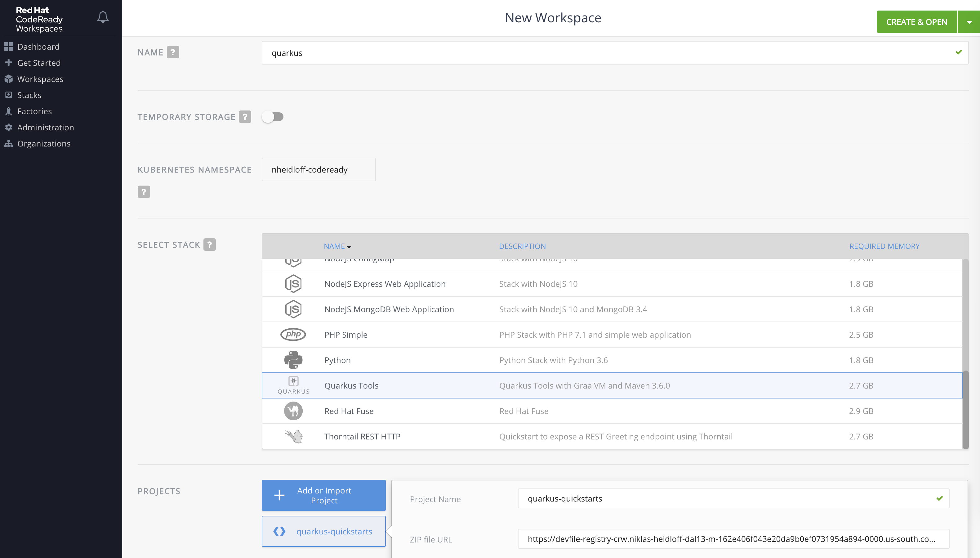
Task: Click the 2.9 GB memory for Red Hat Fuse
Action: coord(861,411)
